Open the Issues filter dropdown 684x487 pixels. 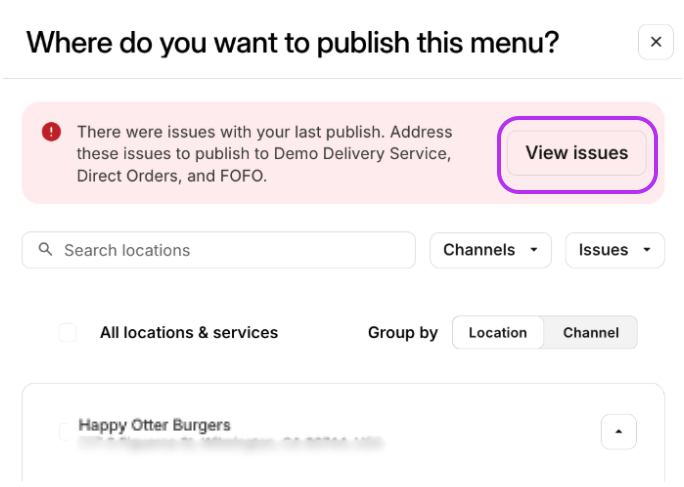point(614,250)
